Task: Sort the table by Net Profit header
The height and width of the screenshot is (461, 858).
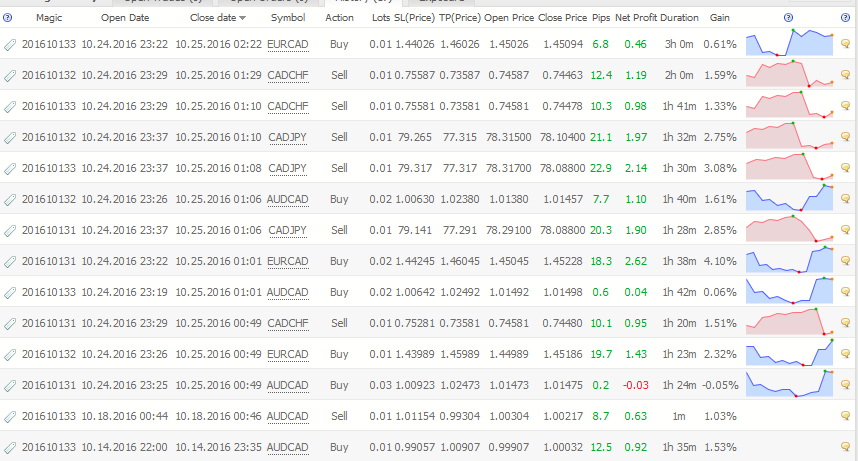Action: pos(636,18)
